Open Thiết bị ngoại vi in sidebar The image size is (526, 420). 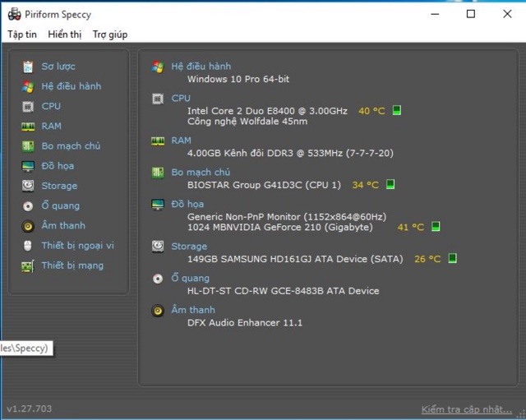78,246
